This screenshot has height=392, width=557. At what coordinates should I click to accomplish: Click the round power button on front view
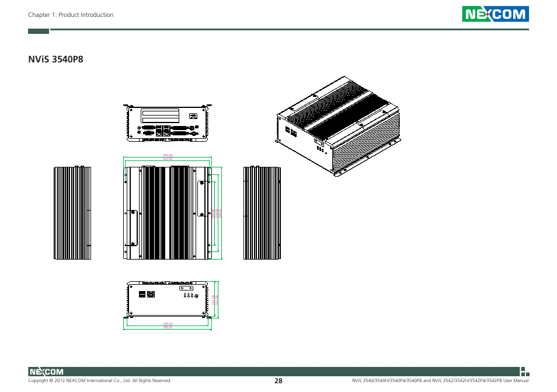pos(196,296)
